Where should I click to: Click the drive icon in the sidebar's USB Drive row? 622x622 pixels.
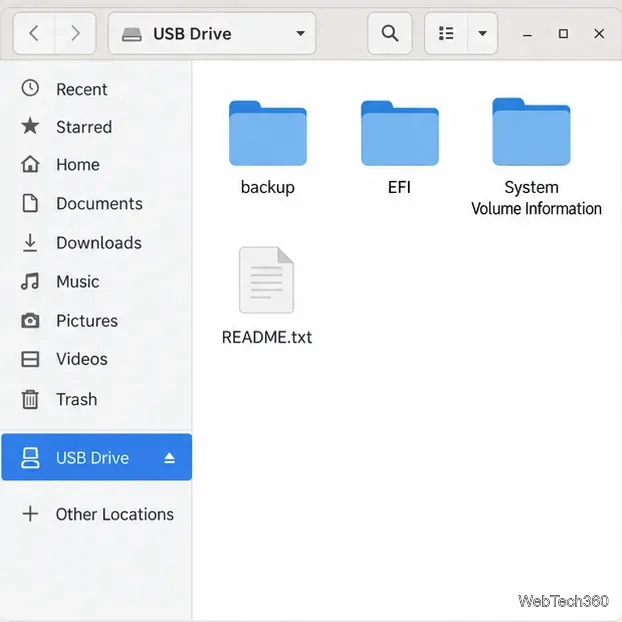(x=30, y=458)
